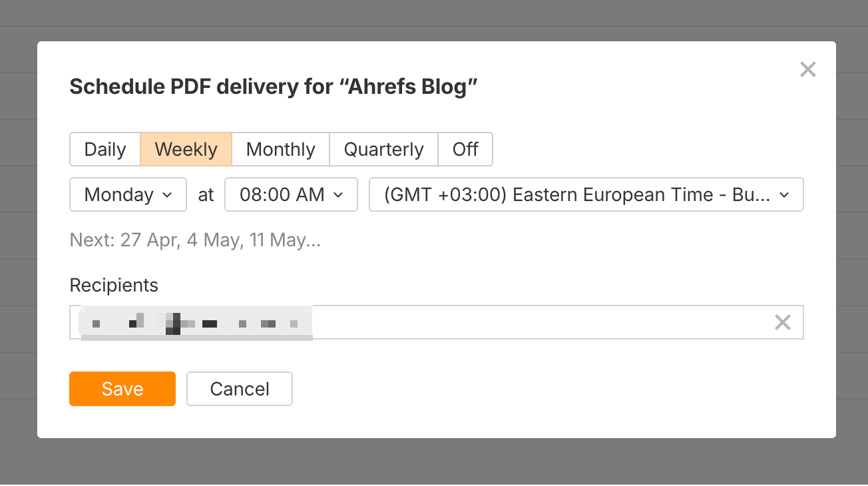Turn off scheduled PDF delivery
868x486 pixels.
point(465,149)
